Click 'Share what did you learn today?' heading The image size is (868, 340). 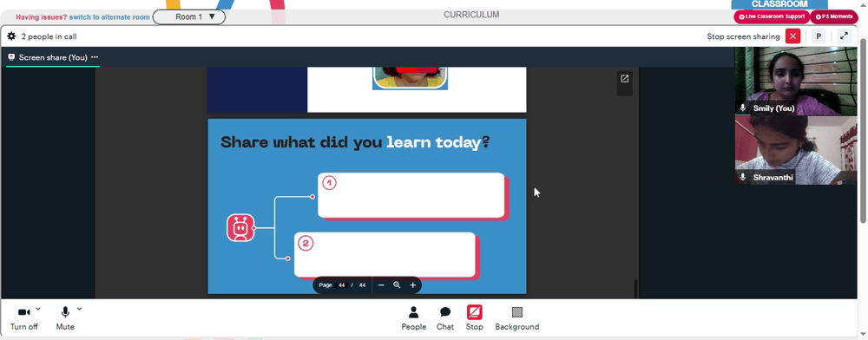tap(355, 142)
